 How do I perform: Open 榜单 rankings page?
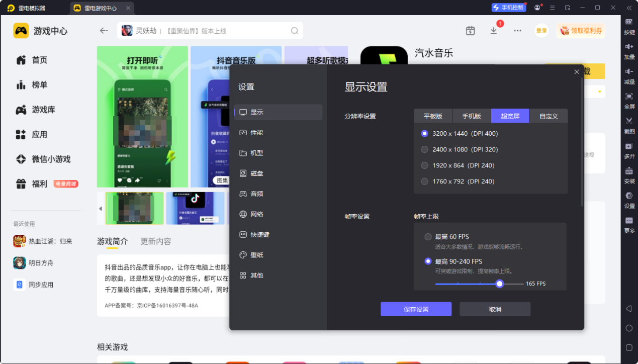tap(32, 85)
